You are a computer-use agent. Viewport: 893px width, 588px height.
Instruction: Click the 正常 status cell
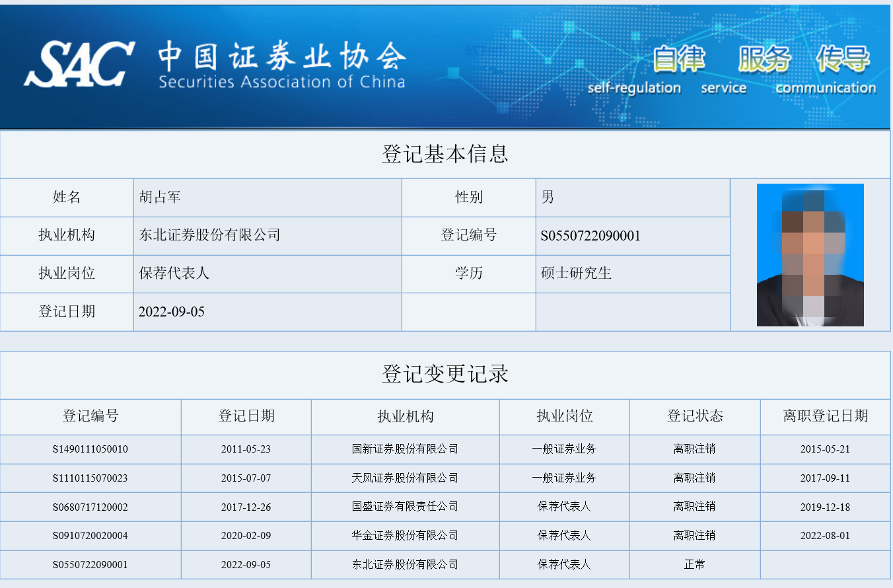[695, 565]
